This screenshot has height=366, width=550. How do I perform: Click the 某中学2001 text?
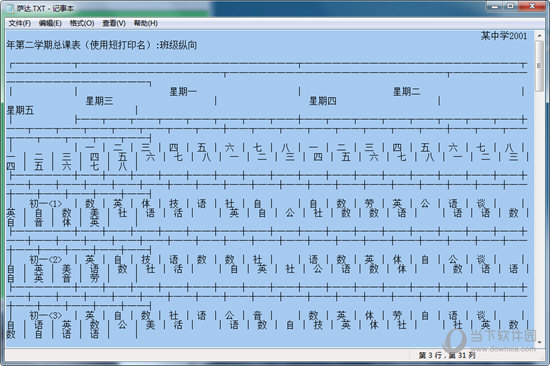(x=504, y=36)
